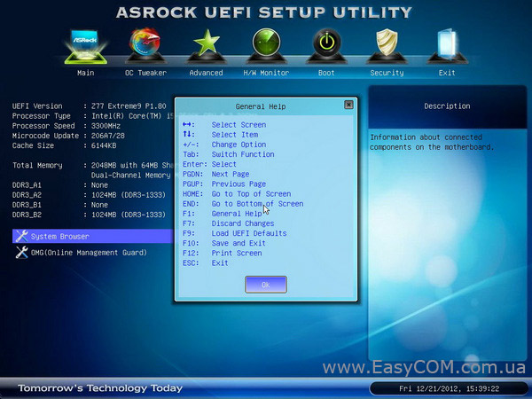The image size is (532, 399).
Task: Open the H/W Monitor radar icon
Action: (266, 45)
